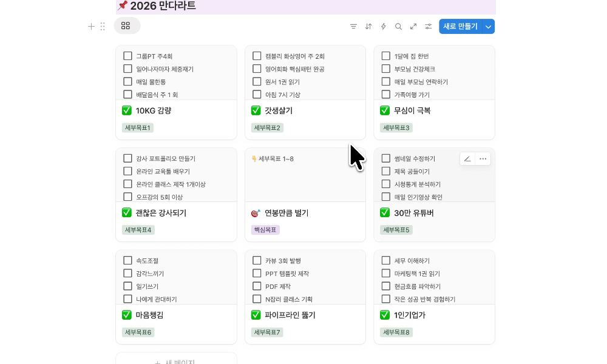The height and width of the screenshot is (364, 607).
Task: Click the edit pencil icon on 30만 유튜버 card
Action: (x=467, y=159)
